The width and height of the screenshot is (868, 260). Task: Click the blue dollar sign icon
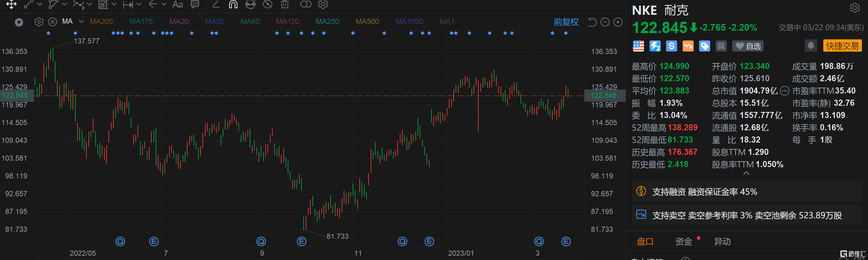click(x=672, y=46)
